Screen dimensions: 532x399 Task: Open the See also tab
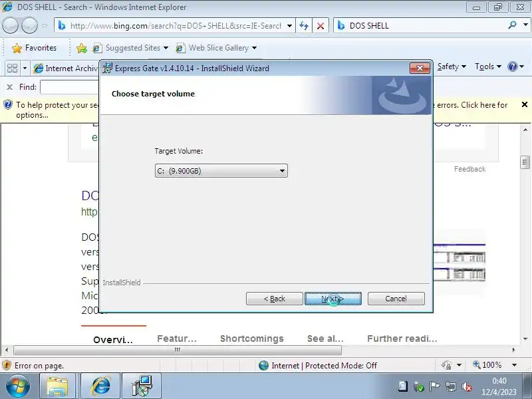[x=325, y=338]
